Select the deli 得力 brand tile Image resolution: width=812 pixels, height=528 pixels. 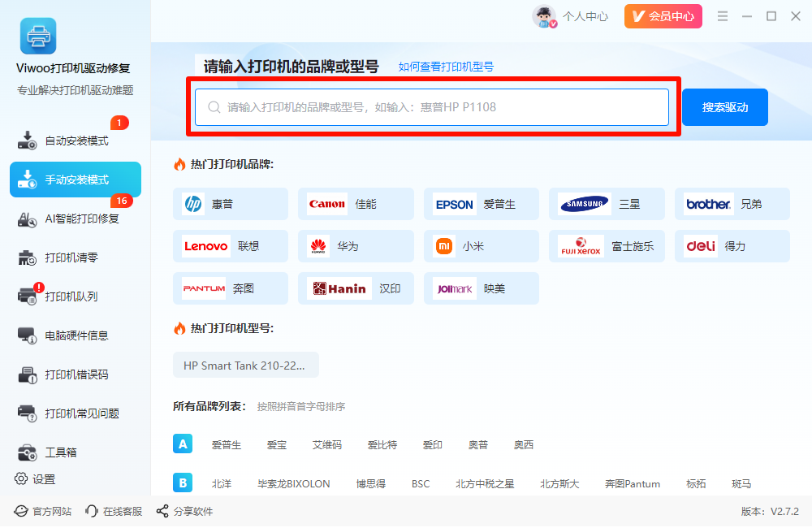click(732, 246)
